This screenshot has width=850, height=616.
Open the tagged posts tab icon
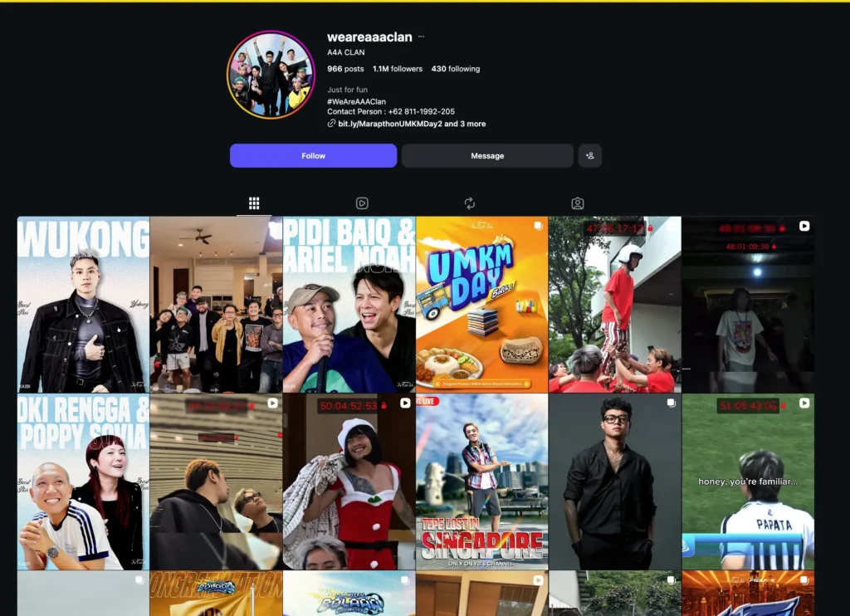tap(577, 203)
